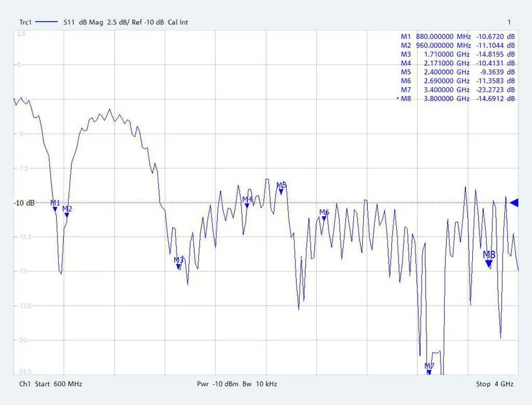Click the M1 880 MHz row in marker table
The image size is (532, 405).
(458, 37)
